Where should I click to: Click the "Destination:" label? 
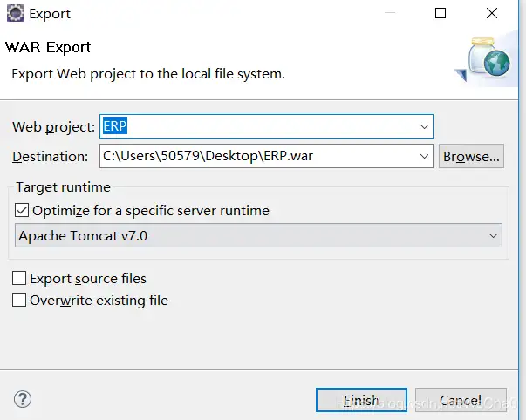(51, 157)
